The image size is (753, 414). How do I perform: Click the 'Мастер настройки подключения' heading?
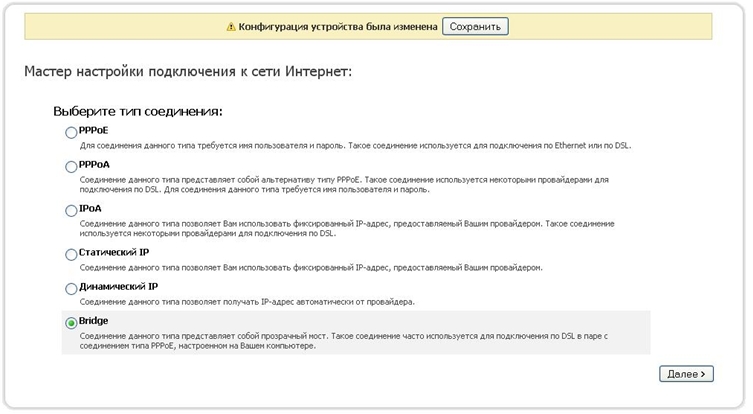[x=186, y=73]
